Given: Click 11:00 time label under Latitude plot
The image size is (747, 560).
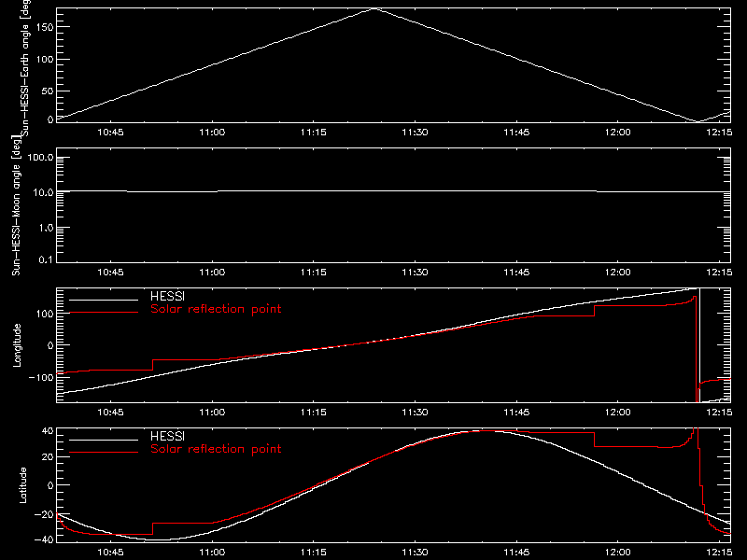Looking at the screenshot, I should (x=212, y=553).
